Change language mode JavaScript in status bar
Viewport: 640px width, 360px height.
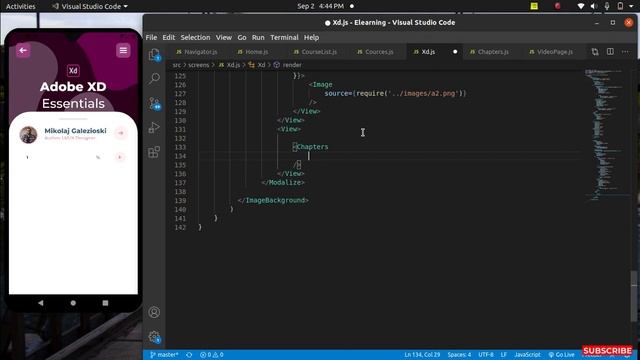[527, 355]
